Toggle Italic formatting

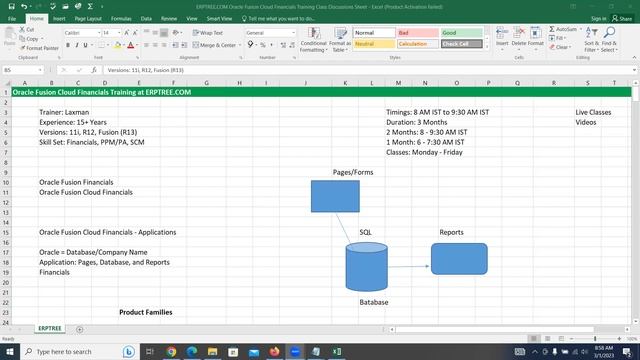[77, 45]
